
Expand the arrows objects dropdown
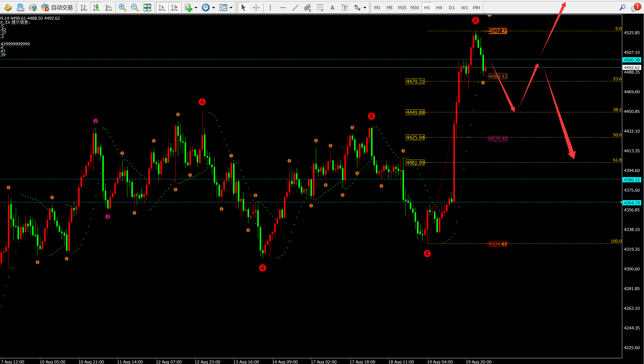coord(365,8)
